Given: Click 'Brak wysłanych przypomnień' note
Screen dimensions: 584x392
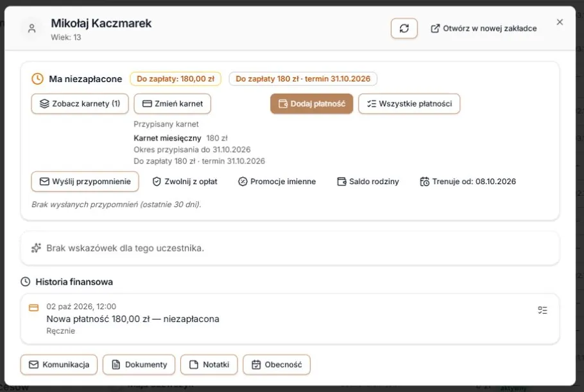Looking at the screenshot, I should (116, 205).
